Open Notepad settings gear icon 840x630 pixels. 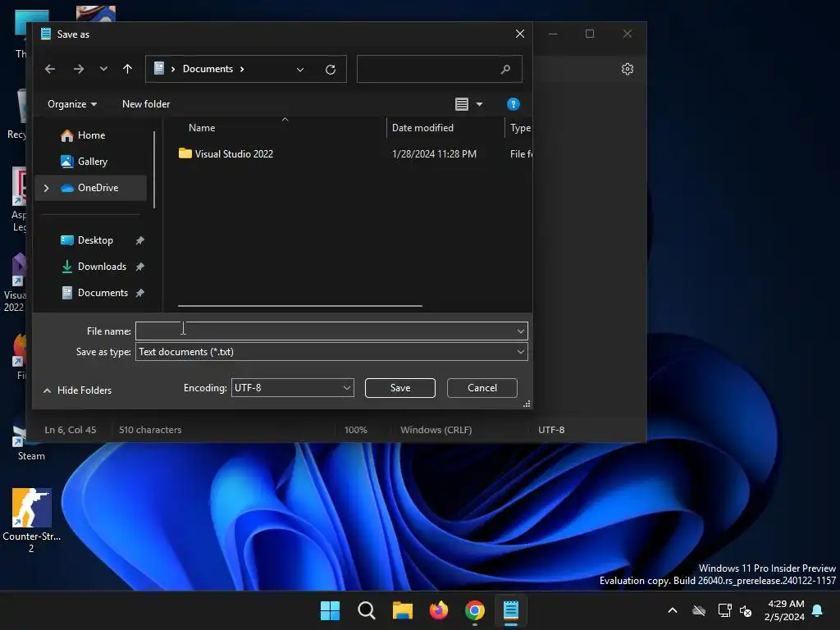click(628, 69)
